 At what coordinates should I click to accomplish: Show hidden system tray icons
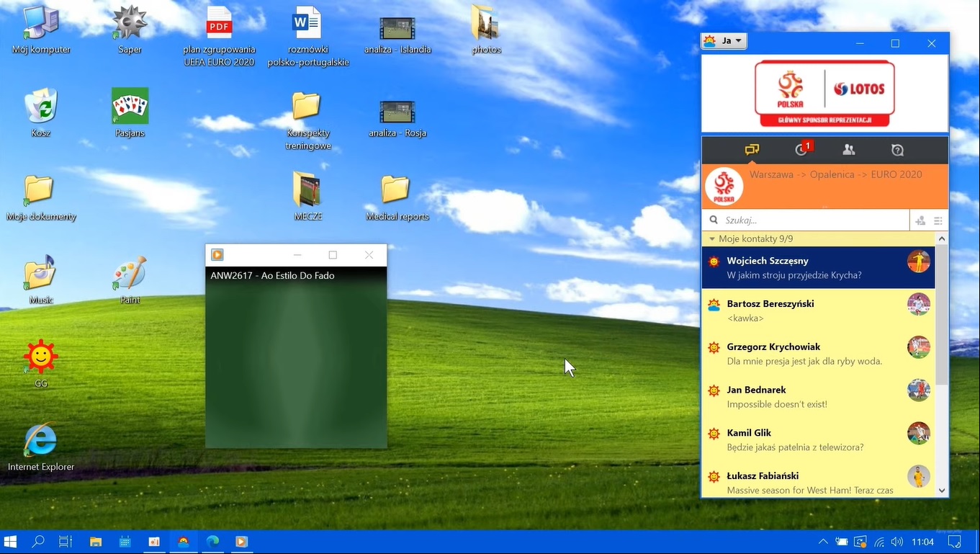824,542
